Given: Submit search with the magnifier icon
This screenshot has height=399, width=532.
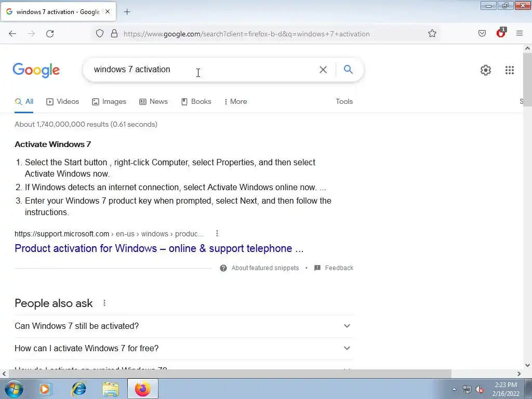Looking at the screenshot, I should (348, 70).
